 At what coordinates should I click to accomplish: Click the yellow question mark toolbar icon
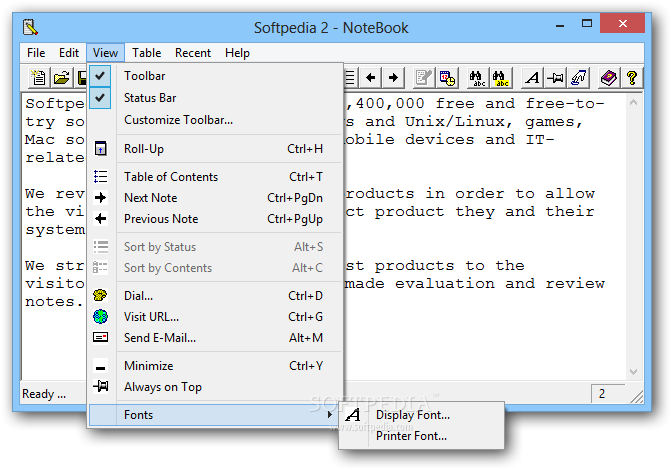point(631,78)
